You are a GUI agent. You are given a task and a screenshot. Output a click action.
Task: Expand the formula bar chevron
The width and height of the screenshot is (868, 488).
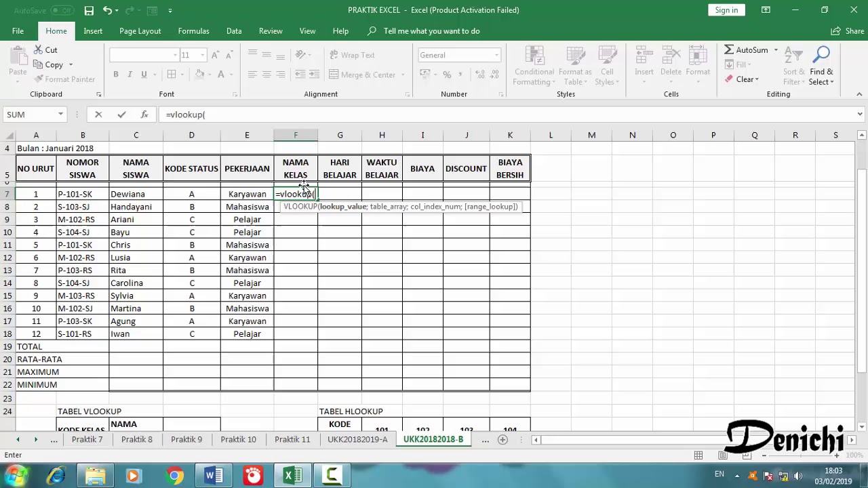[x=860, y=115]
